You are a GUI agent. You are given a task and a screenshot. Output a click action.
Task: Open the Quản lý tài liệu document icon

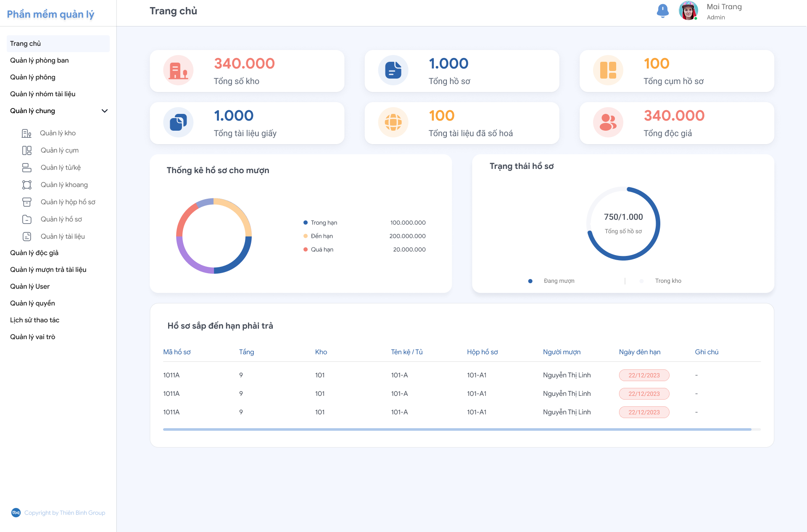click(27, 236)
